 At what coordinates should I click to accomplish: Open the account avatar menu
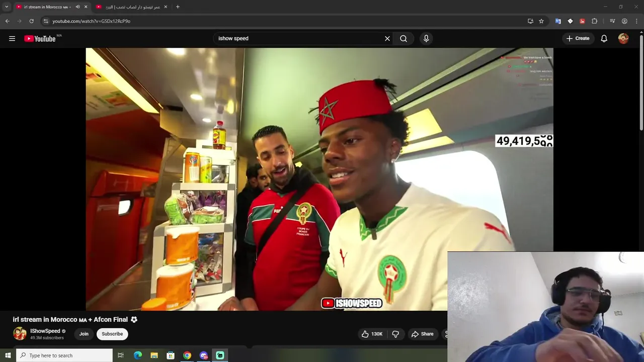pos(623,39)
